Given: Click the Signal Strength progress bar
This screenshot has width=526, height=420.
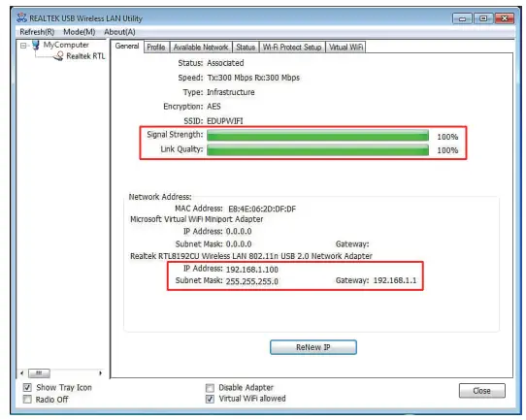Looking at the screenshot, I should (317, 136).
